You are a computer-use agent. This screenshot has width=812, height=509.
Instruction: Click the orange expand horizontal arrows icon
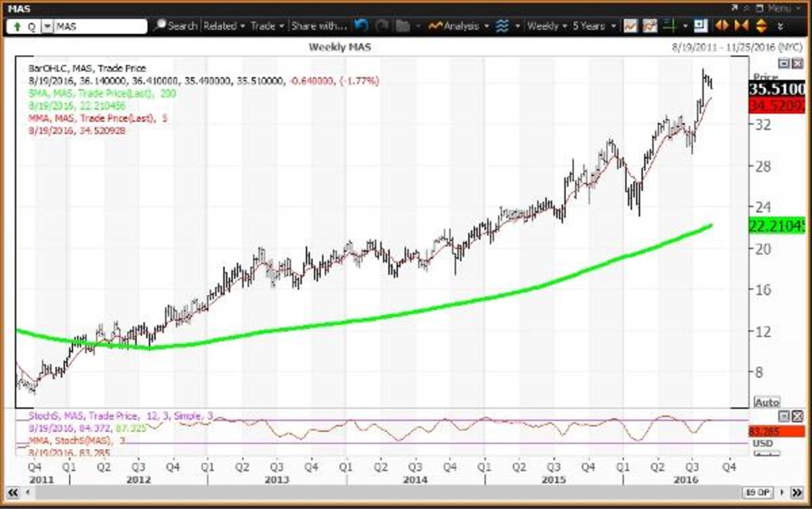(x=721, y=26)
